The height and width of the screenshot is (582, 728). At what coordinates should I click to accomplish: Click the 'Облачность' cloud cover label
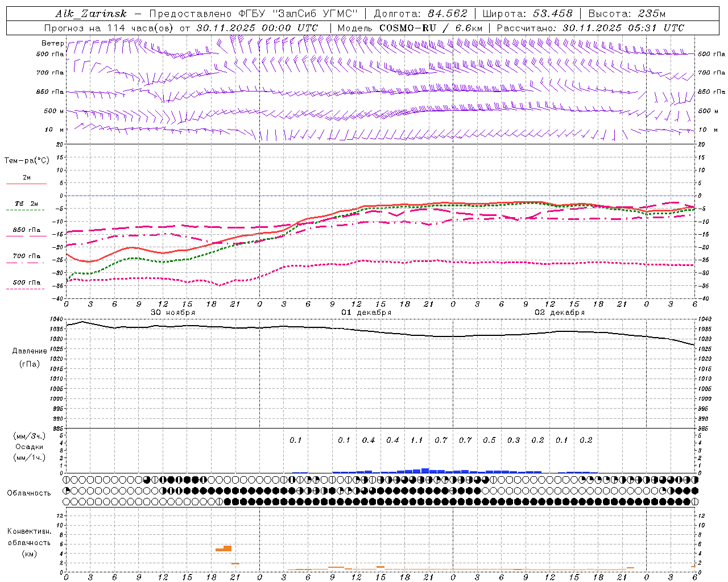(29, 493)
